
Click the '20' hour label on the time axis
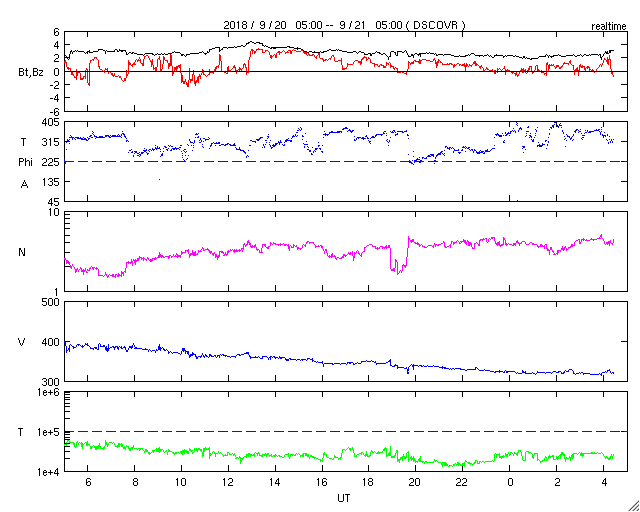click(x=416, y=482)
